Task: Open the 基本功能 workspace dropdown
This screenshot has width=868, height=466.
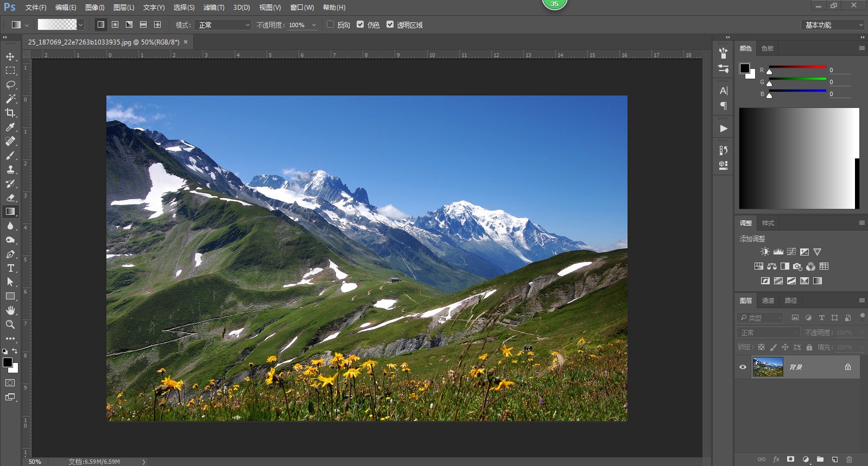Action: tap(833, 25)
